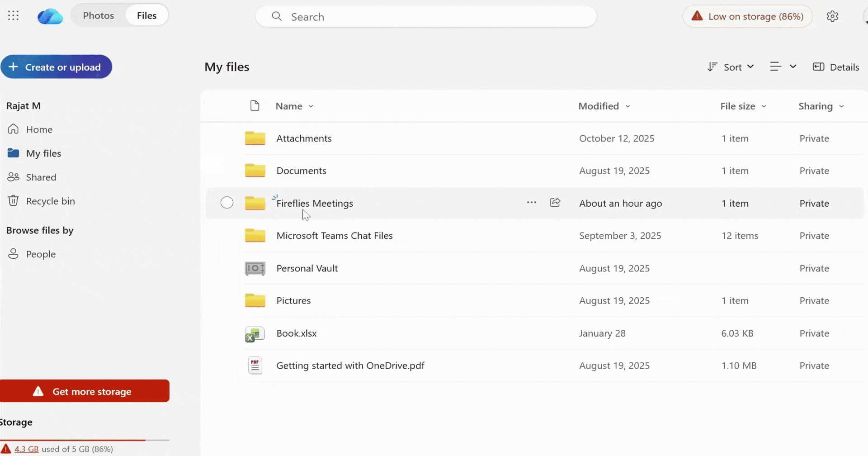868x456 pixels.
Task: Open the Personal Vault safe icon
Action: coord(255,268)
